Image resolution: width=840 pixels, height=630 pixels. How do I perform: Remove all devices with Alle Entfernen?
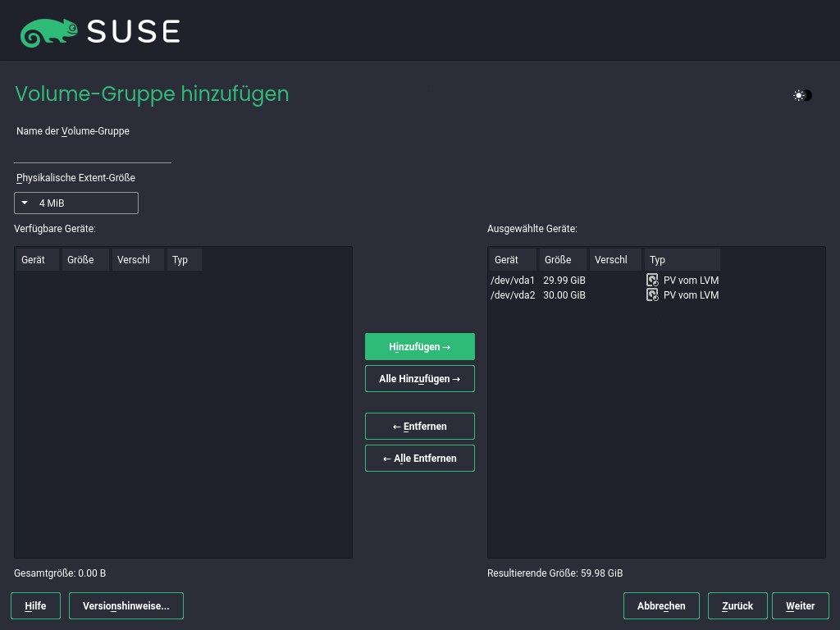(419, 459)
